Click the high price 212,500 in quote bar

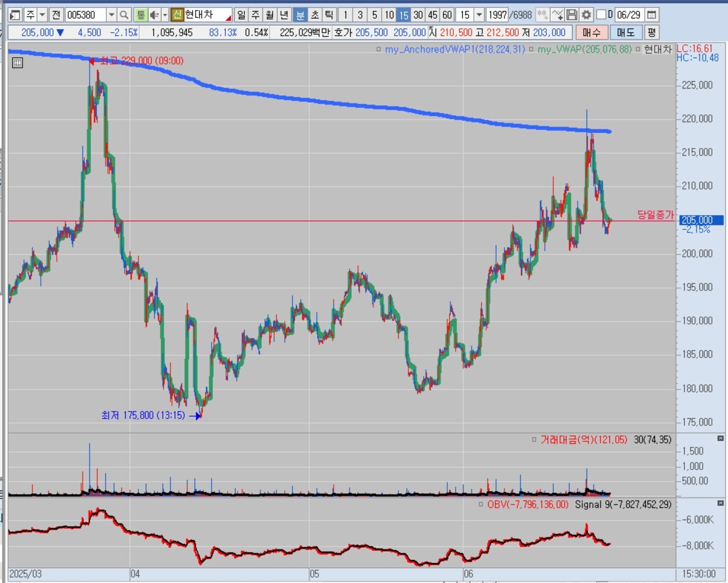(x=502, y=33)
